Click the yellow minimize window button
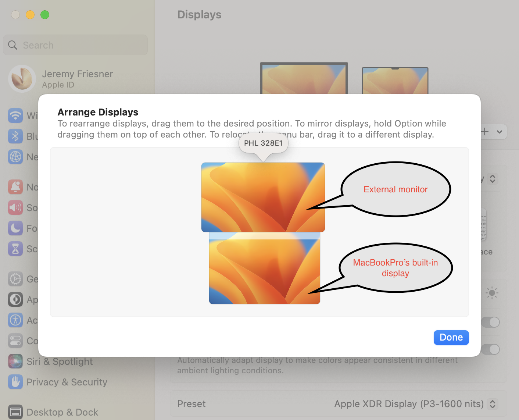The height and width of the screenshot is (420, 519). pos(30,15)
